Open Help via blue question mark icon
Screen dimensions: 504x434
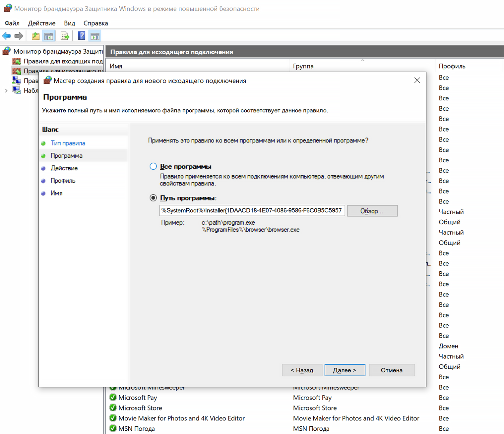[x=82, y=36]
